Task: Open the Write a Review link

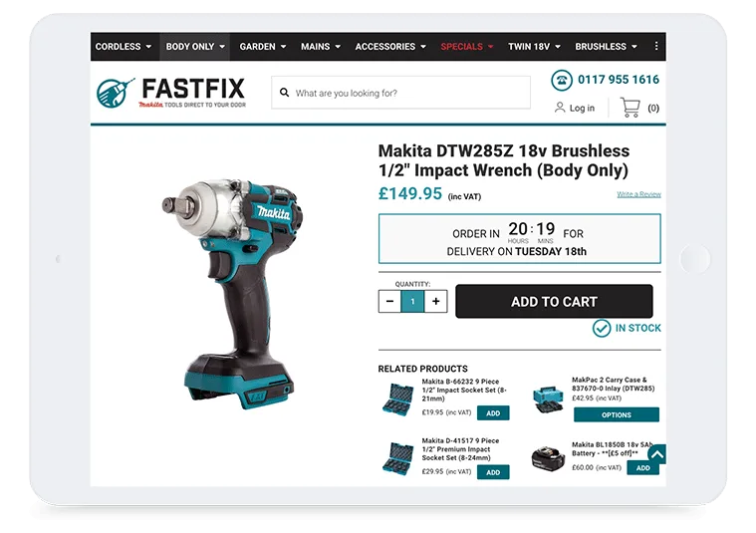Action: (x=638, y=194)
